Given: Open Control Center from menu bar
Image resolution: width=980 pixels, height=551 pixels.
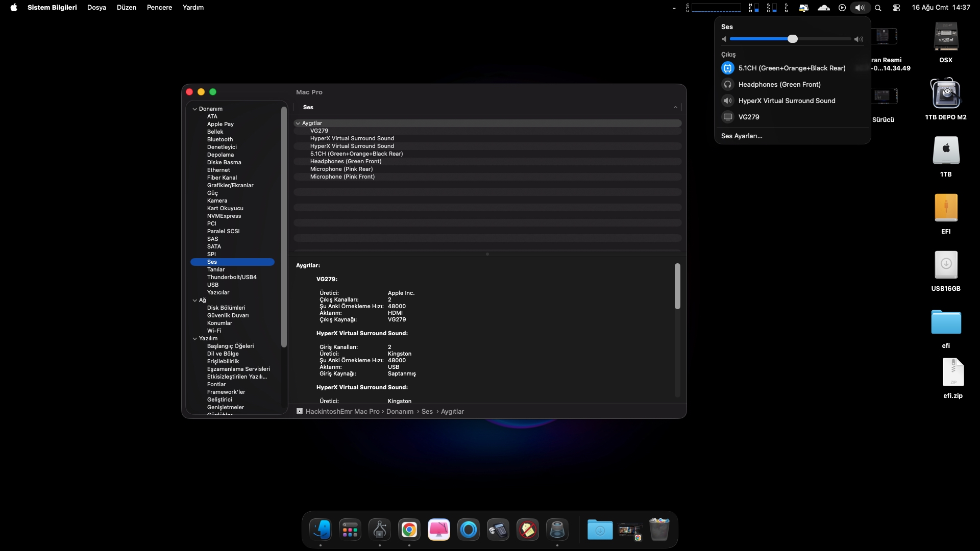Looking at the screenshot, I should coord(896,8).
